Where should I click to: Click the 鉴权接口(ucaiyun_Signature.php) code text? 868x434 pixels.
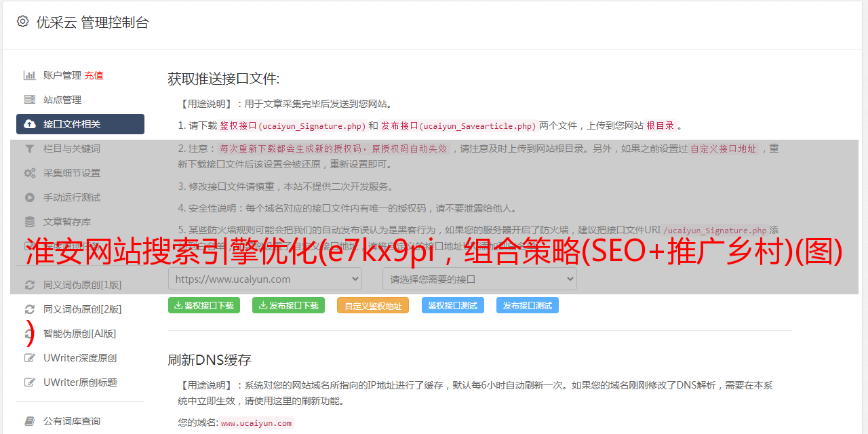click(292, 126)
